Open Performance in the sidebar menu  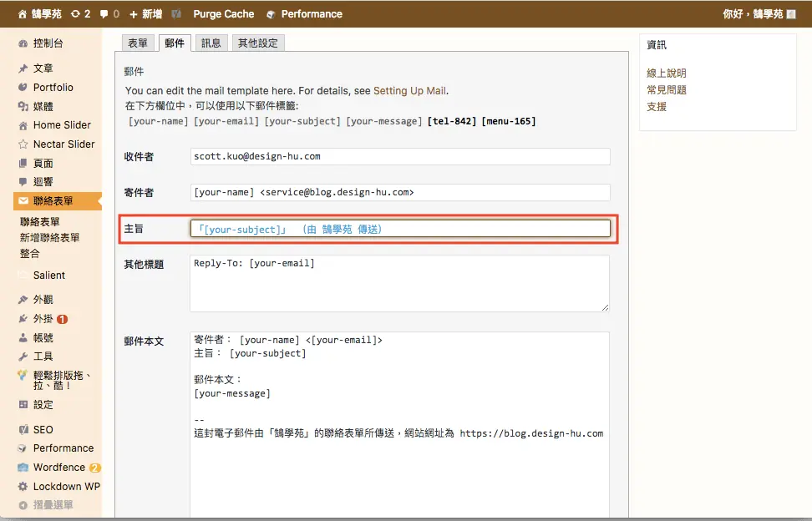click(x=63, y=448)
